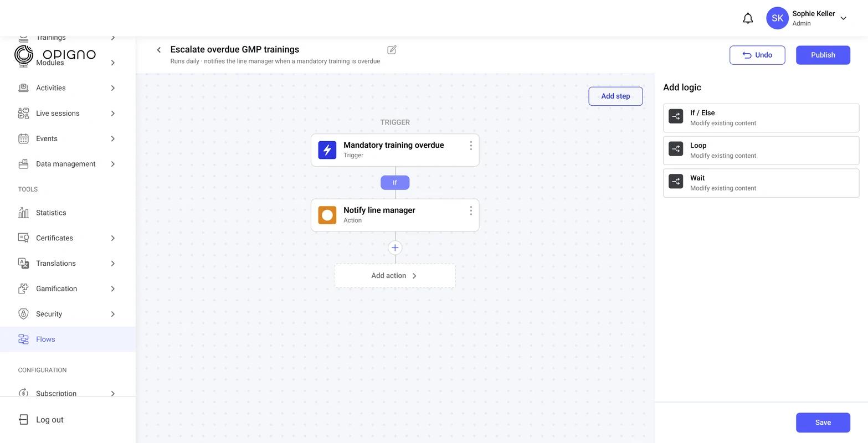868x443 pixels.
Task: Expand the user account dropdown arrow
Action: coord(843,18)
